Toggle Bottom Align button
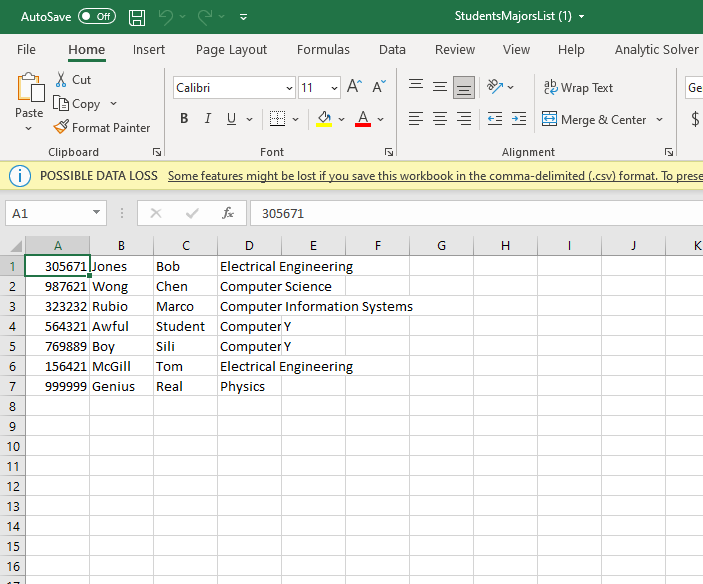The height and width of the screenshot is (584, 703). coord(464,87)
